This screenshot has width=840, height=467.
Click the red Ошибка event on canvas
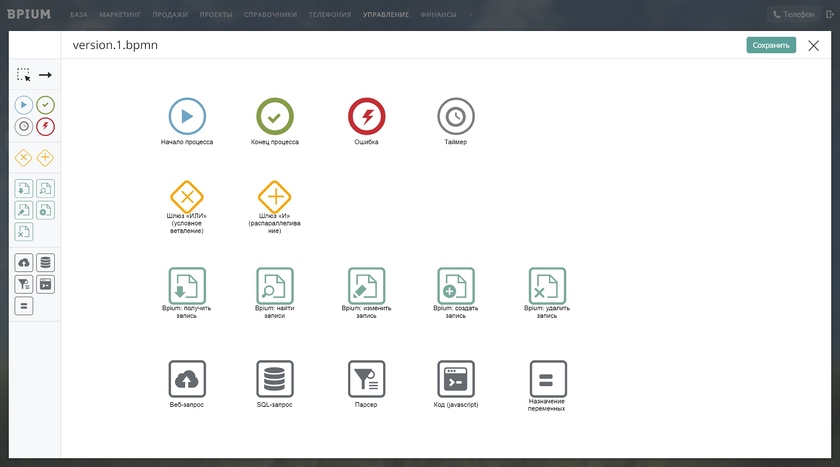tap(367, 117)
